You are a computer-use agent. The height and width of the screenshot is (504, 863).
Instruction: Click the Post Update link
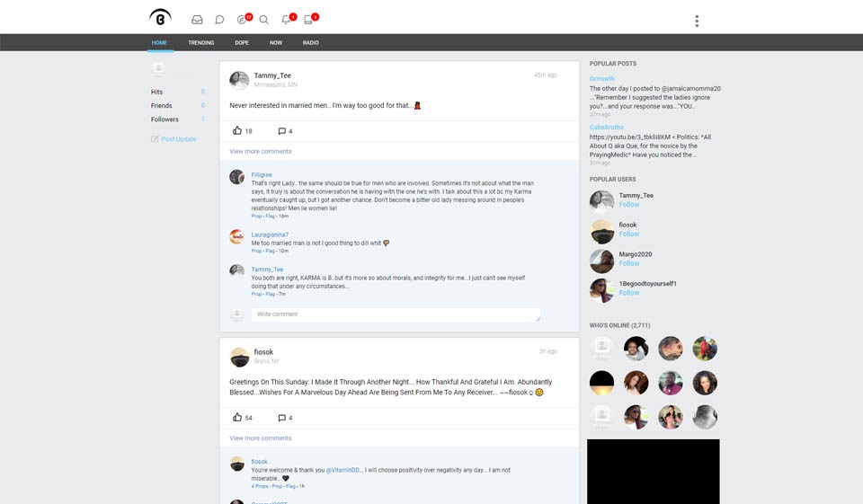pos(178,139)
